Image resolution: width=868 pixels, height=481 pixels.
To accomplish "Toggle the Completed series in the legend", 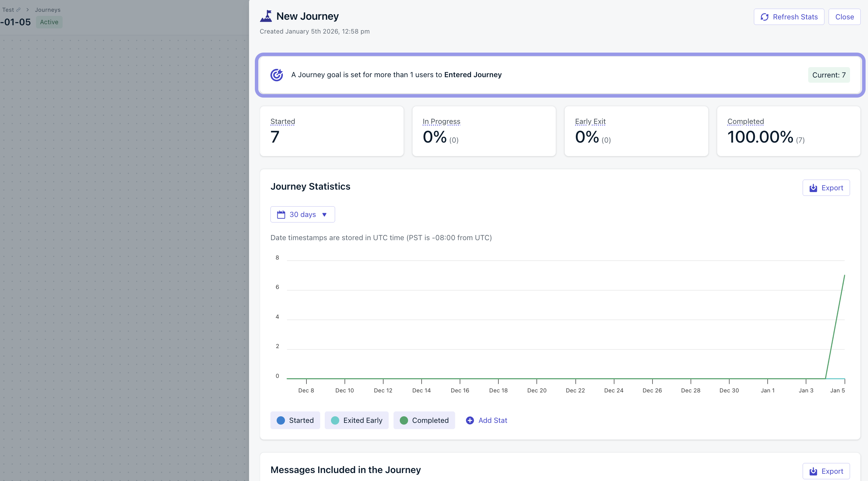I will (424, 420).
